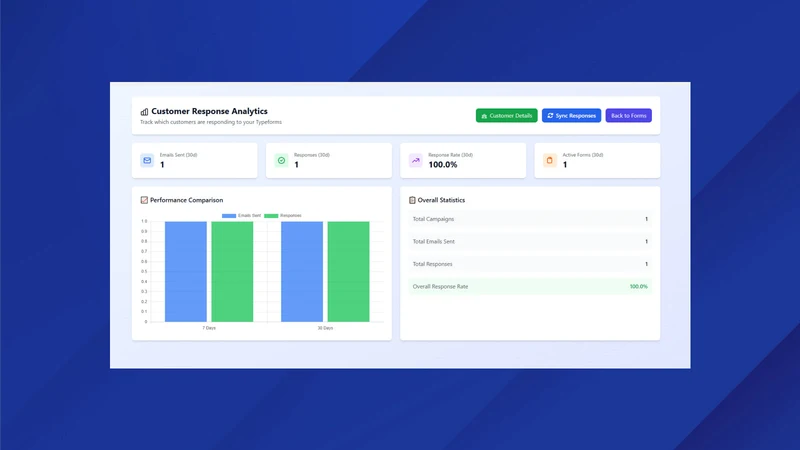Click the '7 Days' axis label
800x450 pixels.
pyautogui.click(x=209, y=328)
